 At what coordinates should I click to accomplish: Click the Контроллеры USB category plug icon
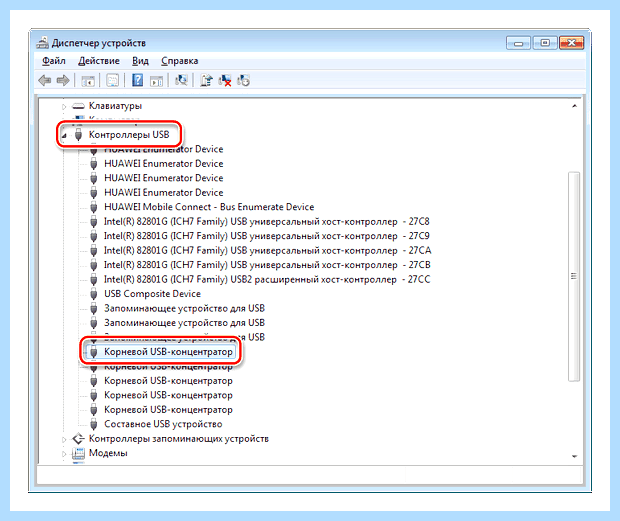click(78, 135)
